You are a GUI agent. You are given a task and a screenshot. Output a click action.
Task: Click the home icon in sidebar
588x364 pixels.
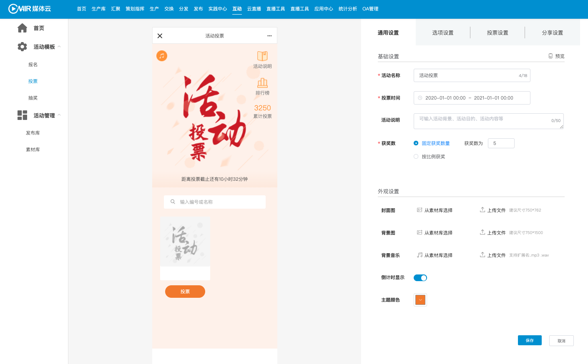click(x=23, y=28)
